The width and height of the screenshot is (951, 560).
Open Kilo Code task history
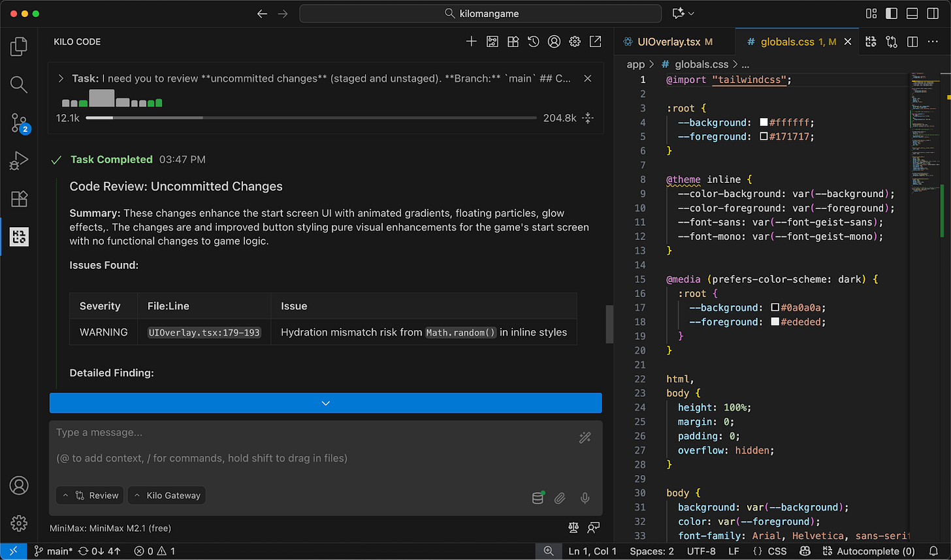click(534, 42)
